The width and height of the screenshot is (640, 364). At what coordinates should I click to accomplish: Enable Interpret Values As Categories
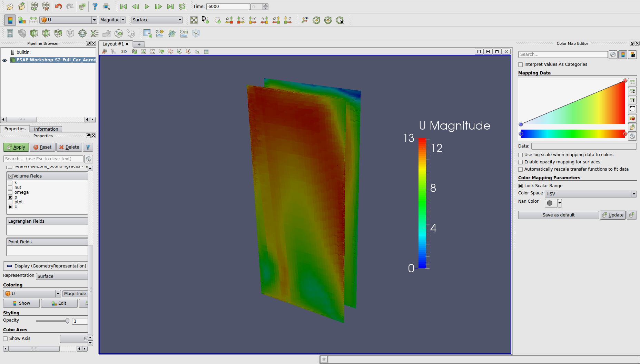[x=521, y=64]
